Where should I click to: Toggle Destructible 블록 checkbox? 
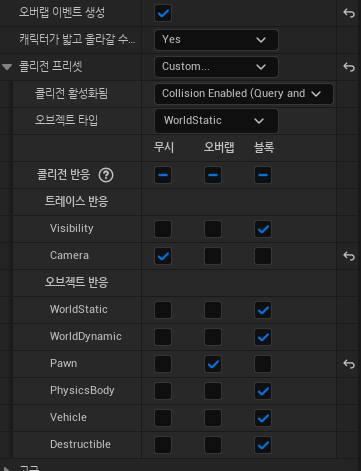click(263, 445)
